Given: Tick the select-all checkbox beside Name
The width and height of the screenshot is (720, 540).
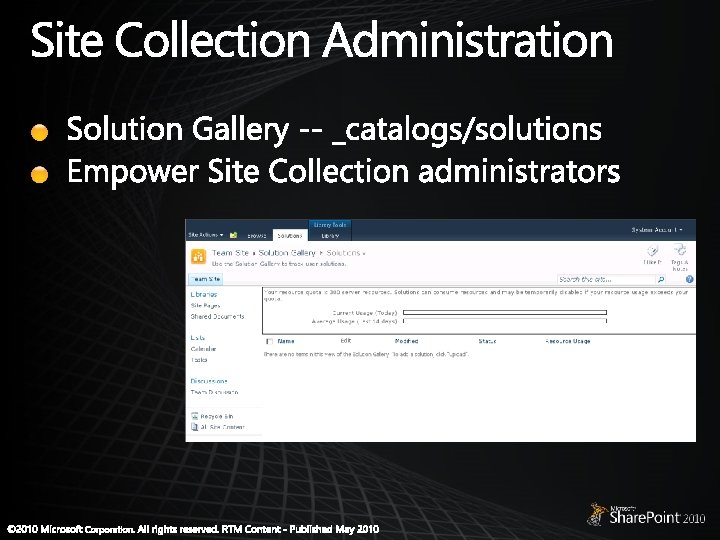Looking at the screenshot, I should point(270,341).
